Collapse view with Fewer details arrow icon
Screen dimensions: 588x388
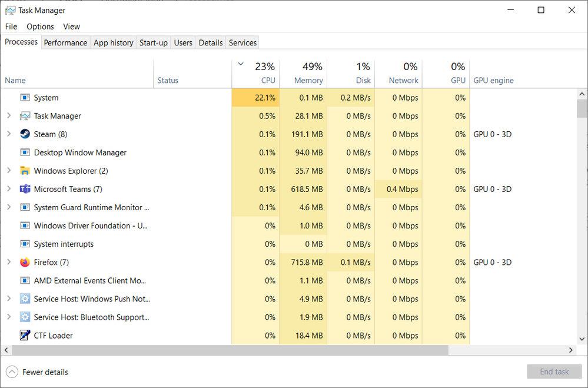coord(12,372)
